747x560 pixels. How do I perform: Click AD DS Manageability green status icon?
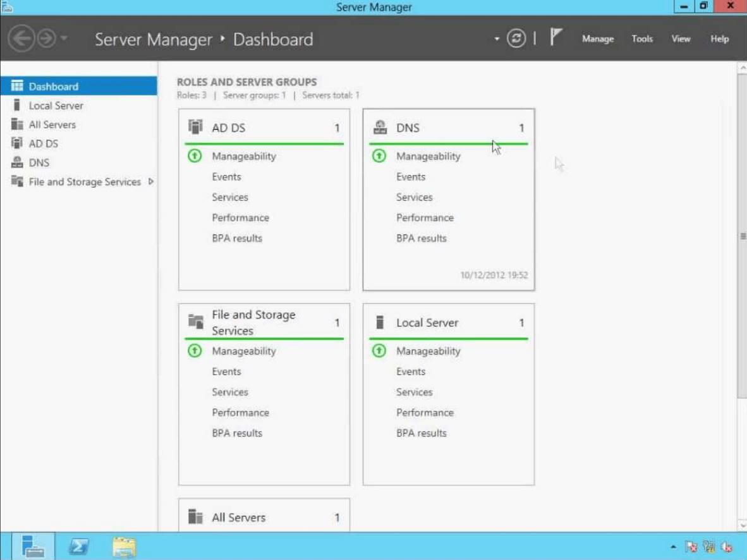coord(195,156)
